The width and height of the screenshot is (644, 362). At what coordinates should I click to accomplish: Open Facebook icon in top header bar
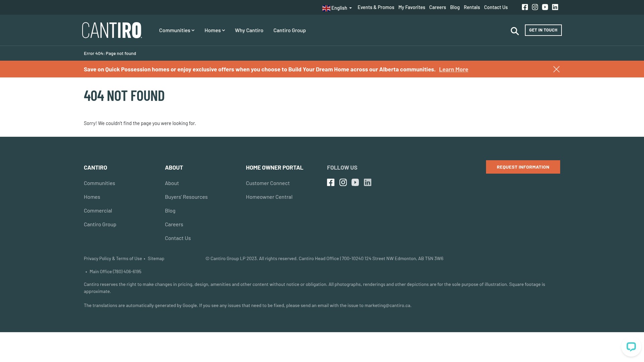(x=525, y=7)
